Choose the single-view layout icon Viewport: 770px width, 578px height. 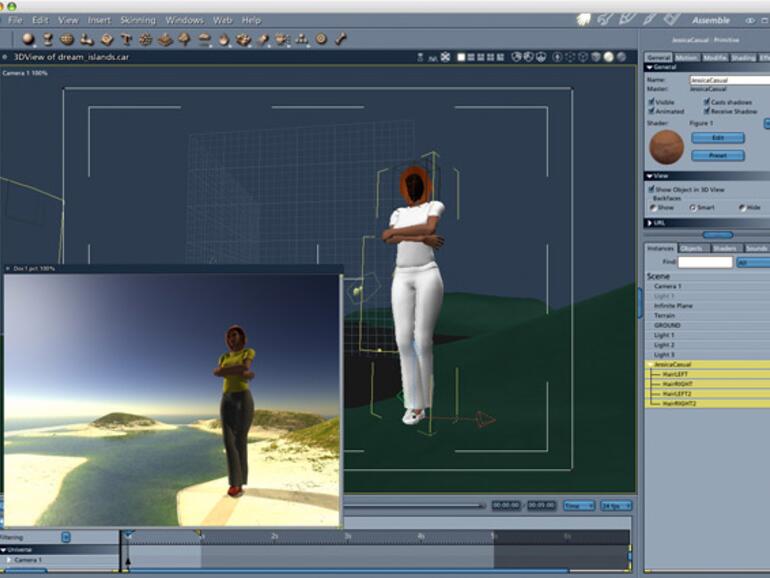click(x=461, y=57)
